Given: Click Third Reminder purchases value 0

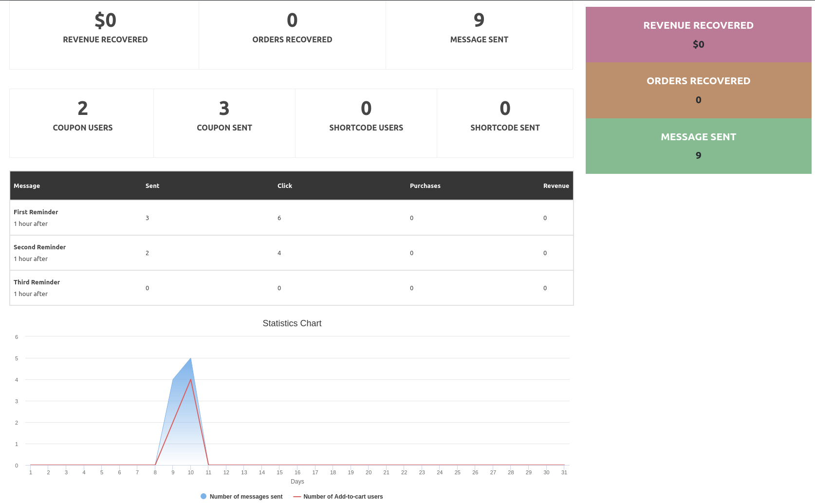Looking at the screenshot, I should (x=411, y=288).
